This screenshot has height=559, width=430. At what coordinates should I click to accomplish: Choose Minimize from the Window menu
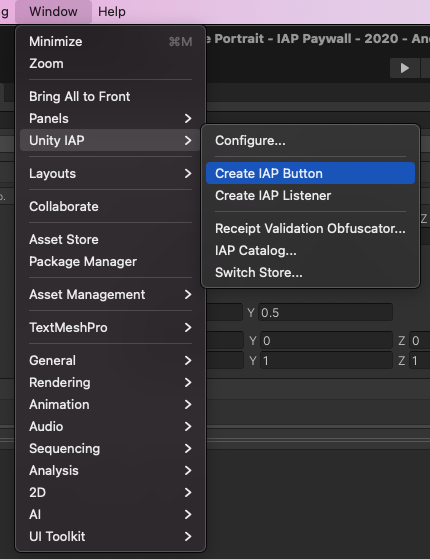click(110, 42)
